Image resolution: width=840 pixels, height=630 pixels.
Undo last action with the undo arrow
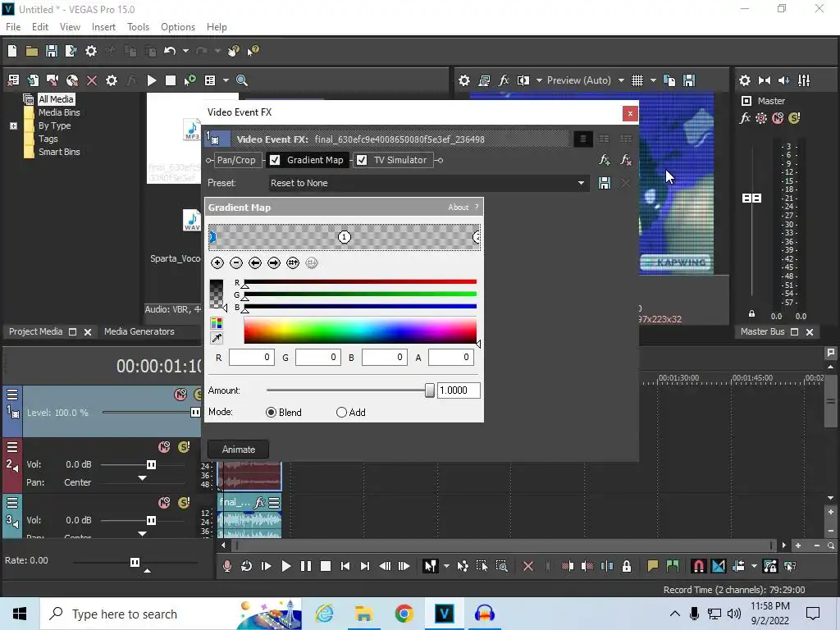[170, 51]
